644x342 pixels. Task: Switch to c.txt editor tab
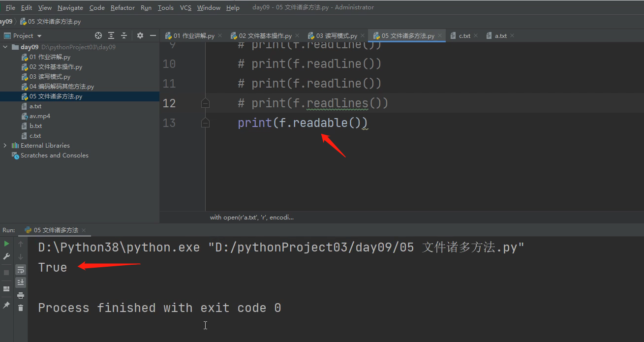coord(465,35)
